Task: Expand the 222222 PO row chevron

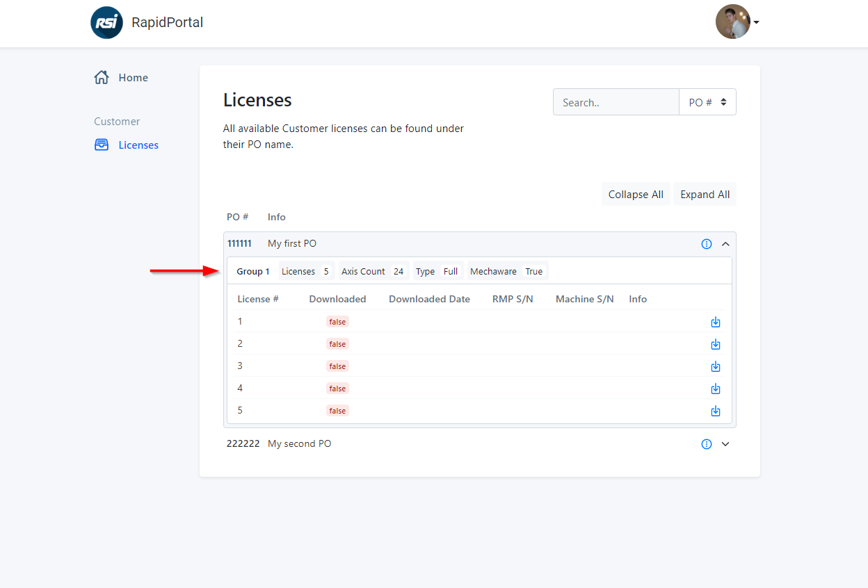Action: [725, 444]
